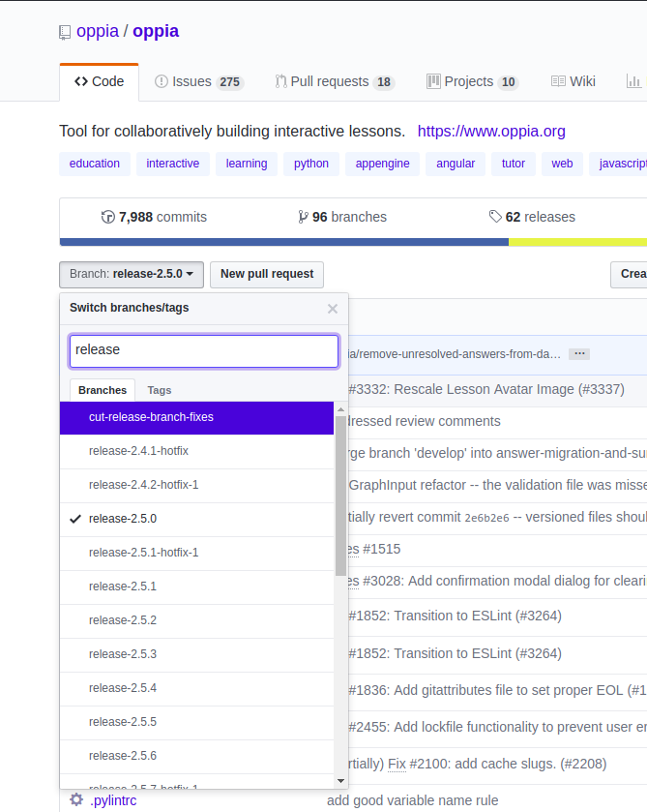Open commit about gitattributes file #1836

pyautogui.click(x=497, y=690)
